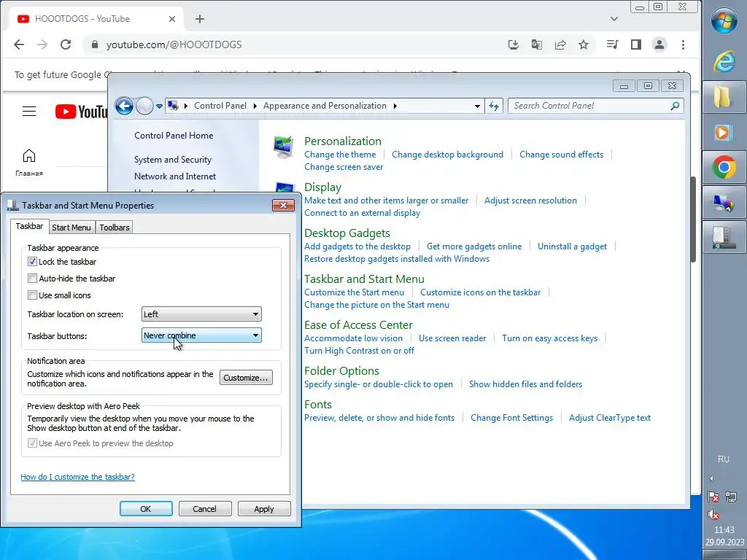Click Customize... notification area button
Viewport: 747px width, 560px height.
coord(246,378)
